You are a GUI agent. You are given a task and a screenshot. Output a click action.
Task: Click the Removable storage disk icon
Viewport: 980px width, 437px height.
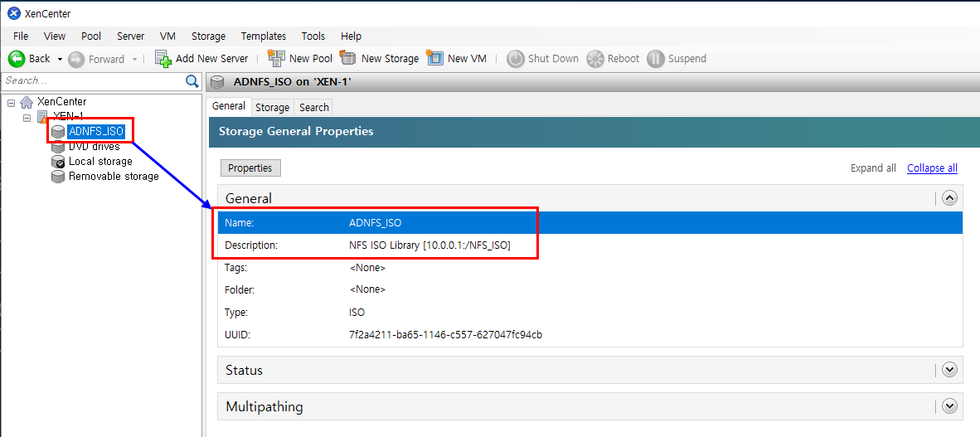point(58,177)
